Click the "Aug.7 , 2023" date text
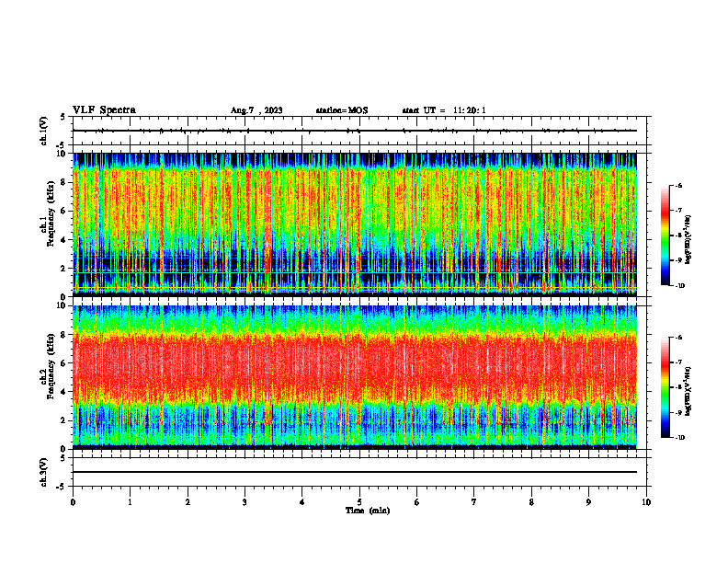728x563 pixels. point(256,110)
